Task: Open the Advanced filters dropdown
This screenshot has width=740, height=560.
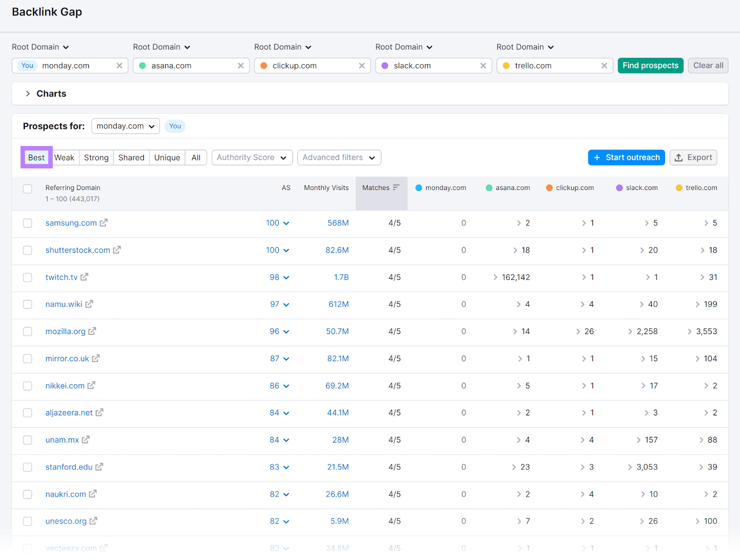Action: (339, 157)
